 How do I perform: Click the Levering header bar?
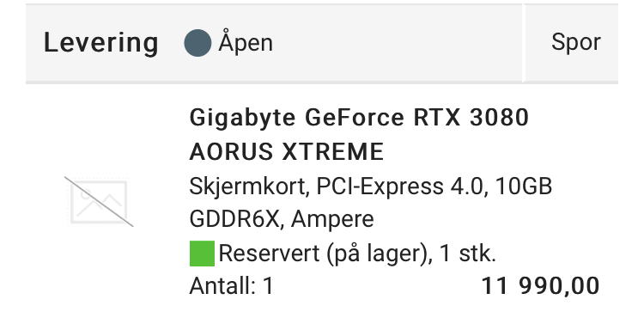click(x=322, y=43)
